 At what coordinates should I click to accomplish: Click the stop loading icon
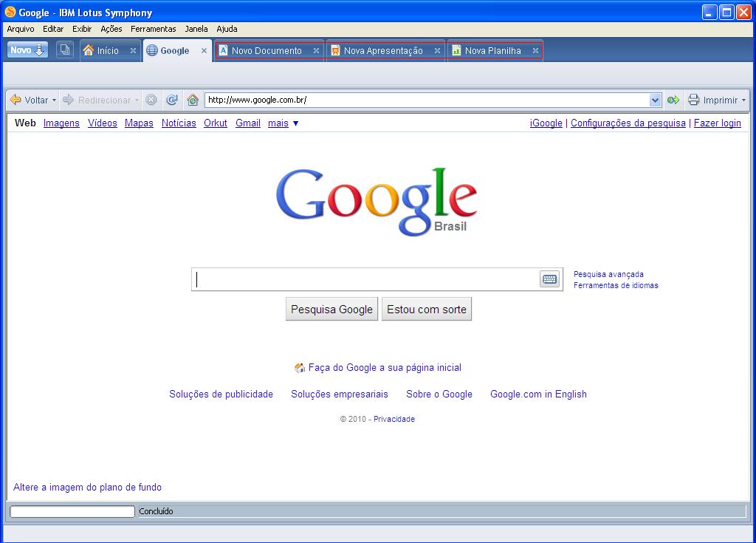pos(151,100)
